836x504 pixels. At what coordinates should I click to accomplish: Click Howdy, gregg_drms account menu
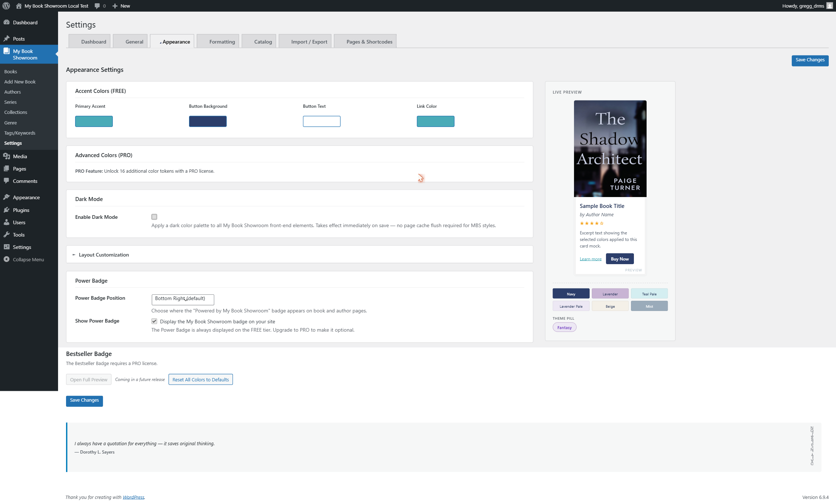807,6
